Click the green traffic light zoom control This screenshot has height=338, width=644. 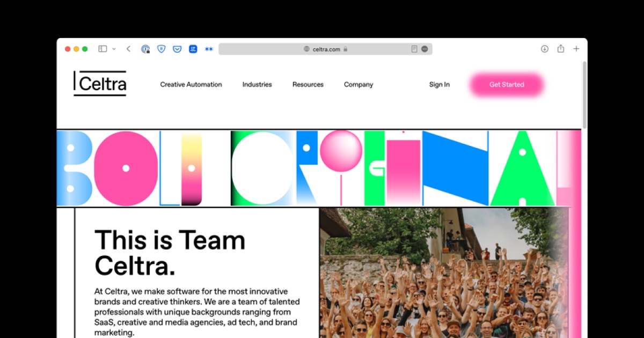pos(85,48)
